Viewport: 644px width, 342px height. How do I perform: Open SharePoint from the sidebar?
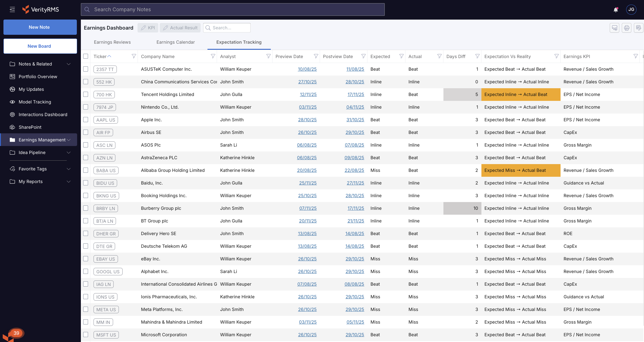[x=30, y=127]
